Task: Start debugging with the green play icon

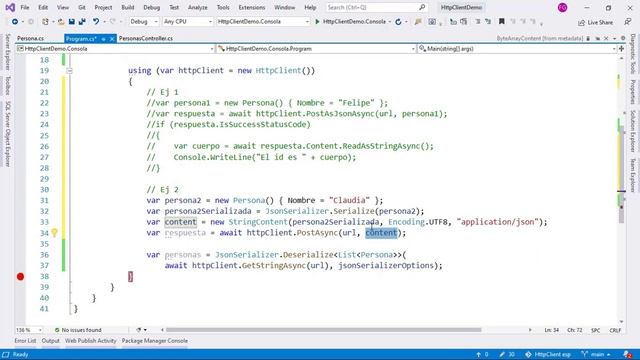Action: click(317, 22)
